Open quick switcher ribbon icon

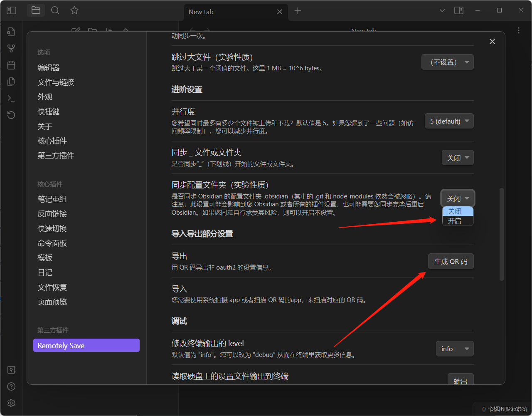pyautogui.click(x=11, y=32)
